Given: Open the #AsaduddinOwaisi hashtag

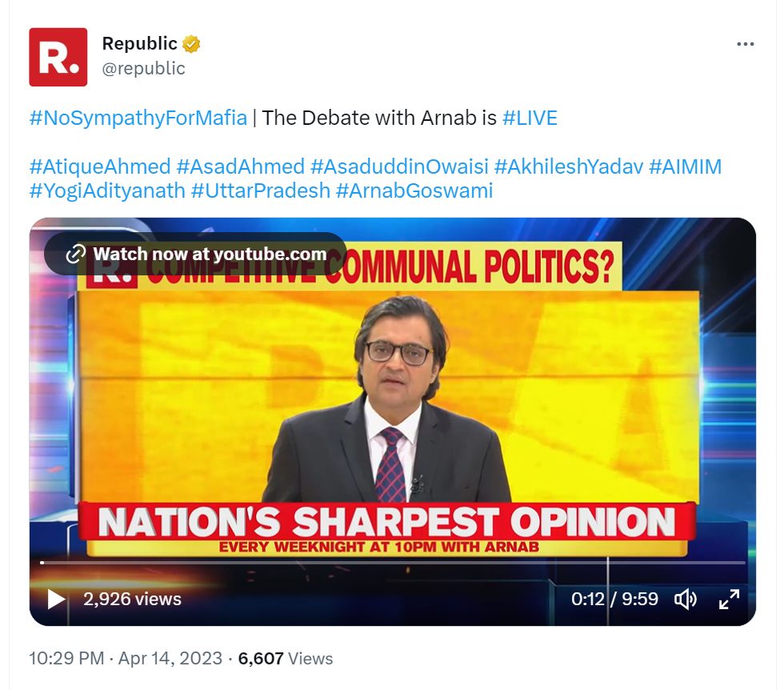Looking at the screenshot, I should 399,166.
